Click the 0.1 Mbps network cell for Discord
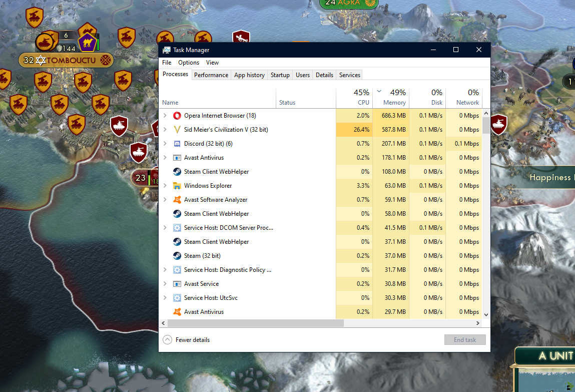The width and height of the screenshot is (575, 392). (464, 143)
